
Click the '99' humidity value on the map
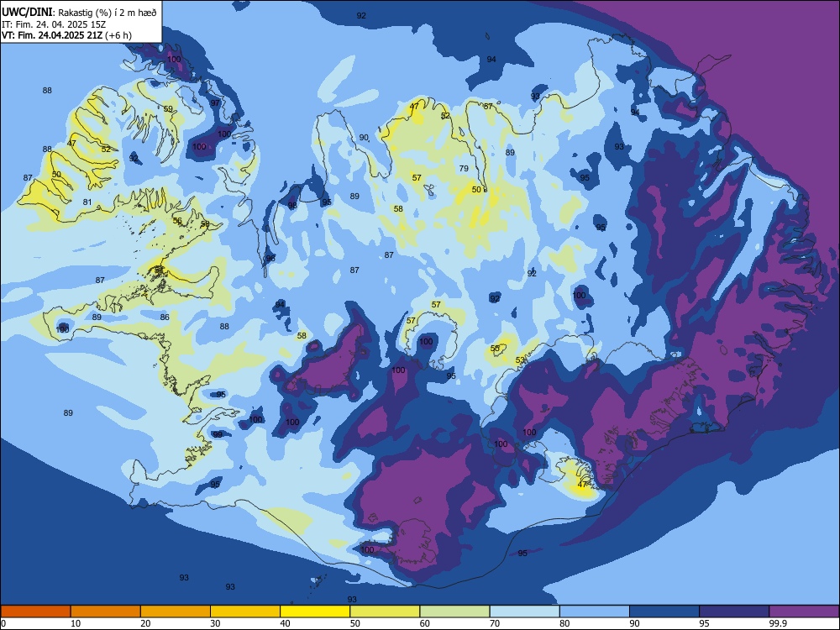[x=218, y=434]
